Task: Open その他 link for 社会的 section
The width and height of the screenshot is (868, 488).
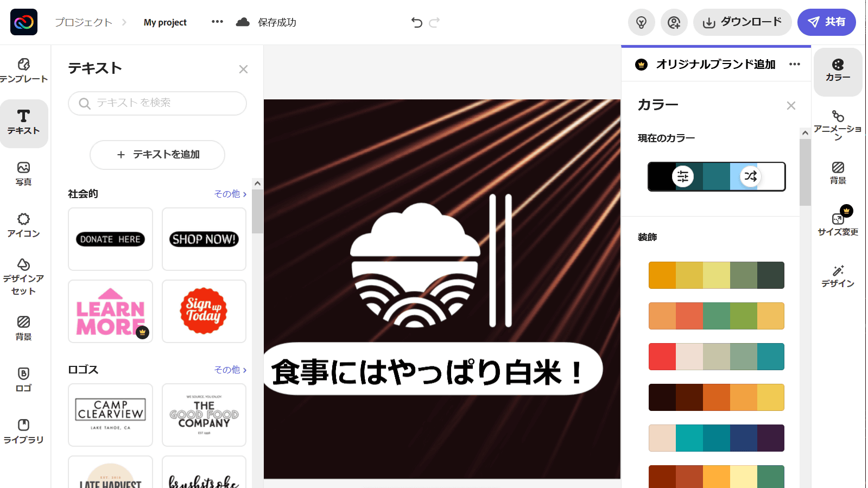Action: click(x=230, y=194)
